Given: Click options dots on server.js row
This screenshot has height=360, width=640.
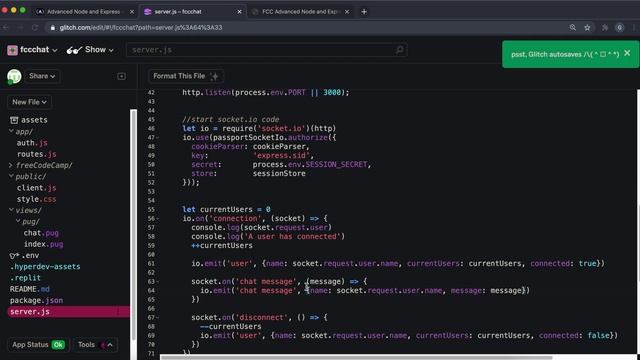Looking at the screenshot, I should click(x=118, y=311).
